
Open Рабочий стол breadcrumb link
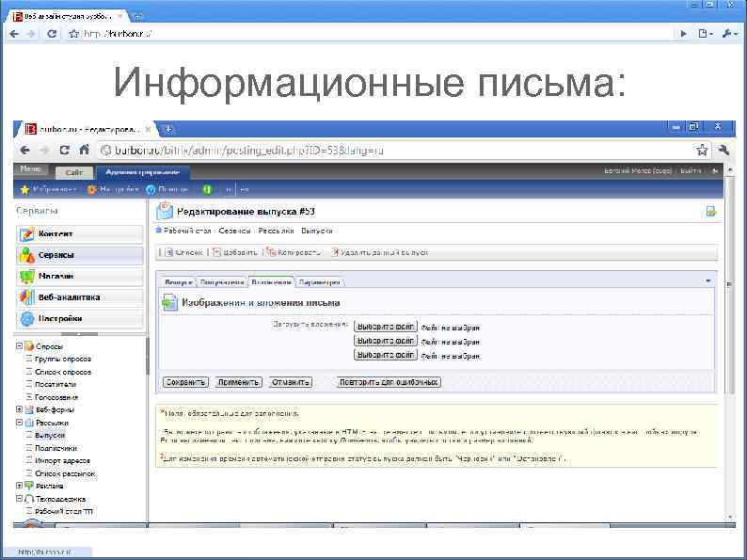(187, 231)
